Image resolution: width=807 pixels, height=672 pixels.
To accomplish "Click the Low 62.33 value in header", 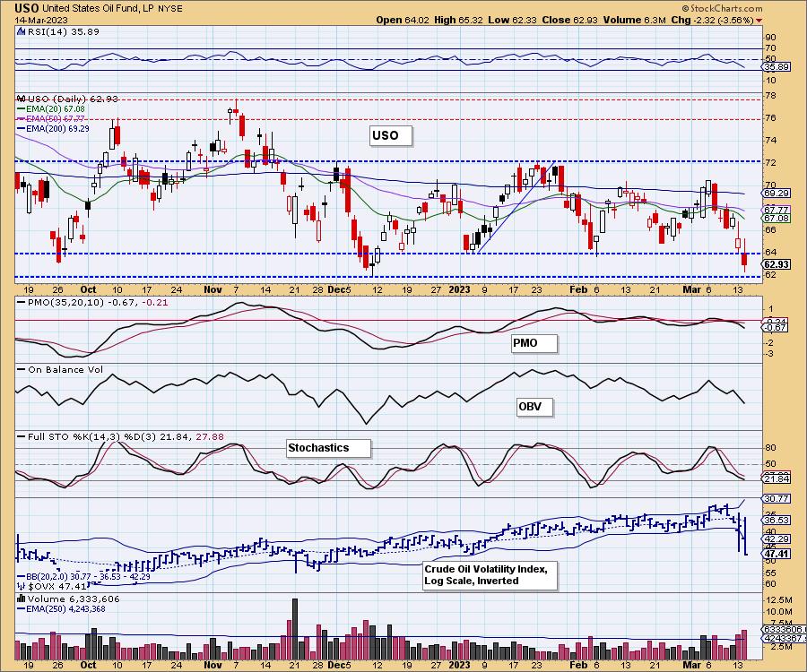I will (512, 20).
